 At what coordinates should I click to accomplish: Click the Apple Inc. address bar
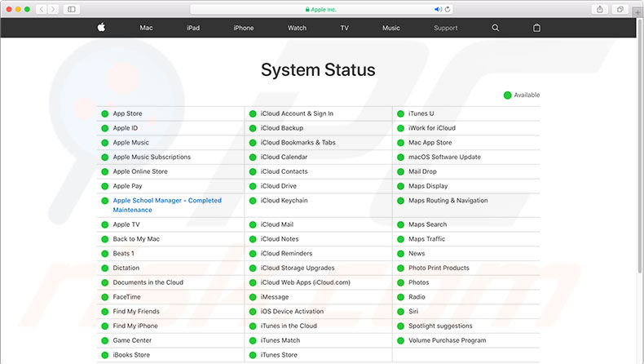[x=321, y=9]
